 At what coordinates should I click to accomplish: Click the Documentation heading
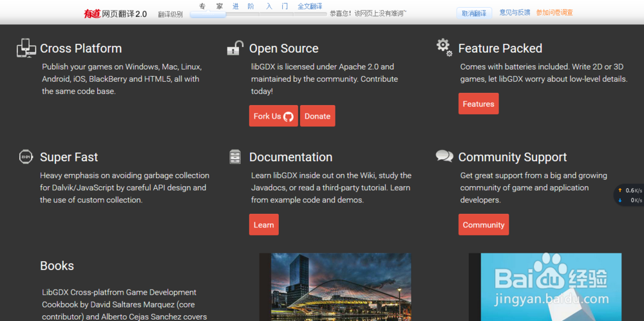[x=291, y=157]
